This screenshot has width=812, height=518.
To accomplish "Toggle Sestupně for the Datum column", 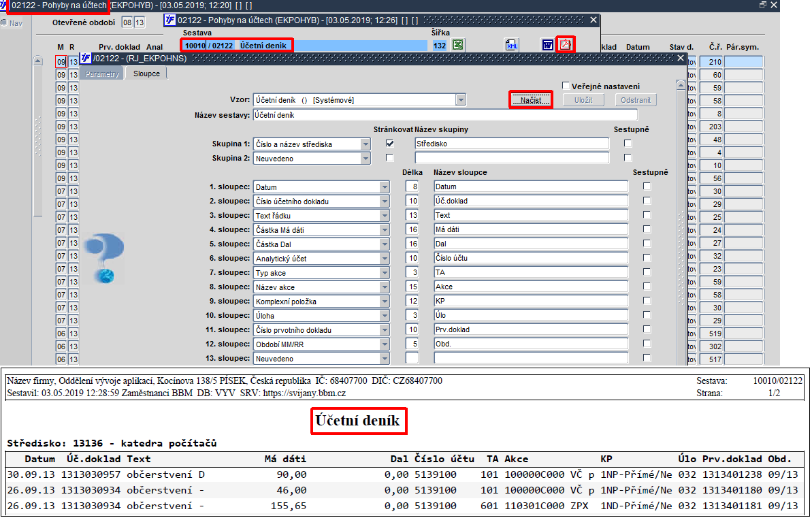I will coord(647,187).
